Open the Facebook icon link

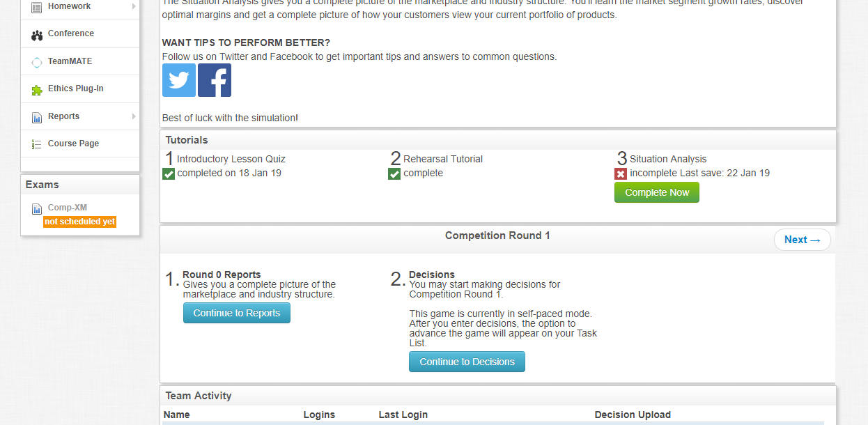point(215,80)
